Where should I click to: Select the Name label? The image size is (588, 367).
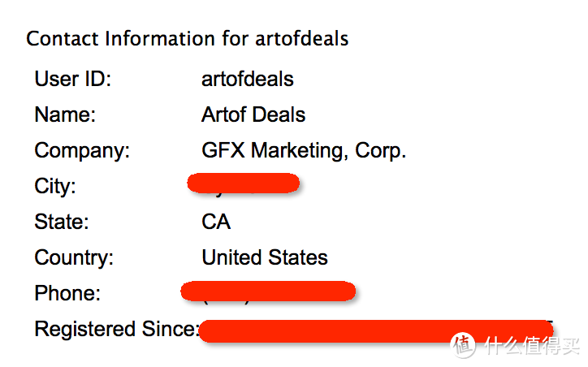click(x=65, y=114)
